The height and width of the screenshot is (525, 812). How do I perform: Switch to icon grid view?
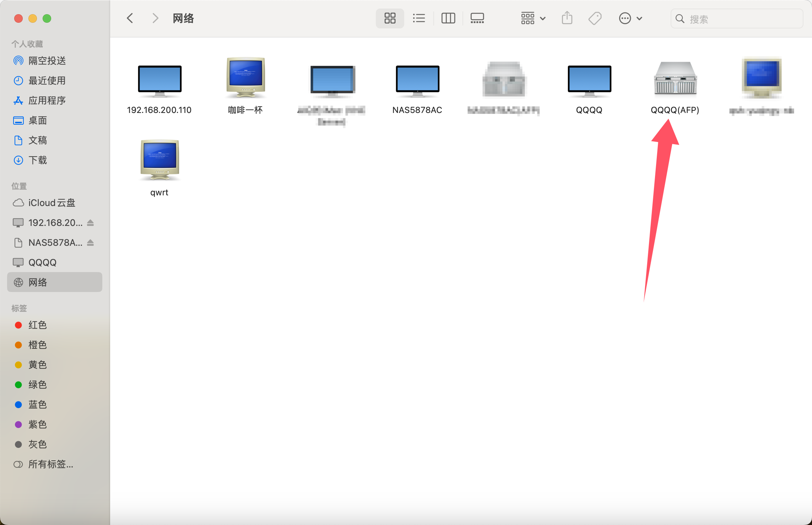pyautogui.click(x=390, y=18)
